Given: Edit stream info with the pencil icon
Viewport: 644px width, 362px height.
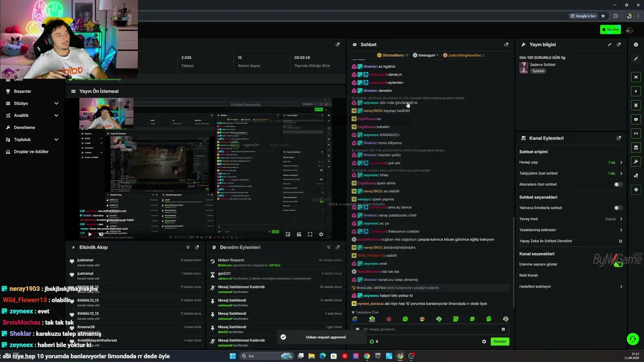Looking at the screenshot, I should pyautogui.click(x=610, y=45).
